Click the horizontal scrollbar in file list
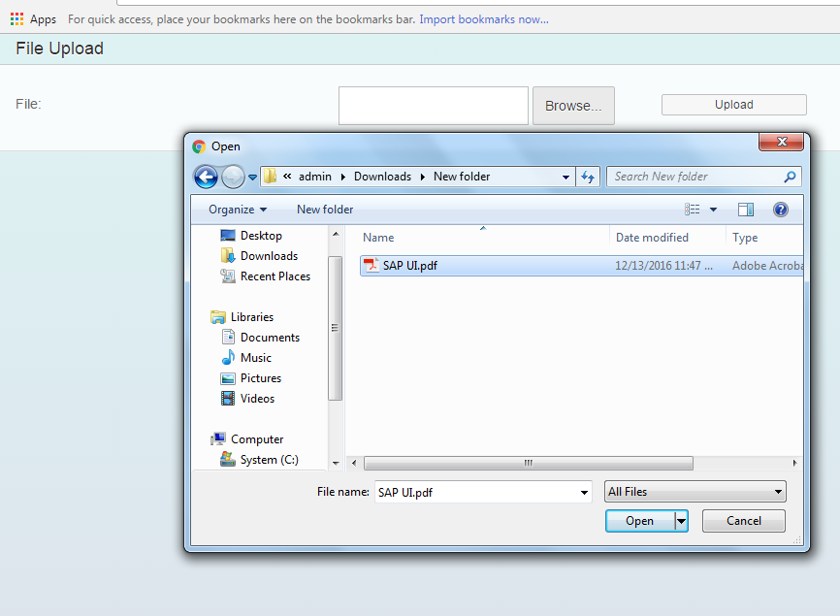Screen dimensions: 840x616 tap(528, 464)
